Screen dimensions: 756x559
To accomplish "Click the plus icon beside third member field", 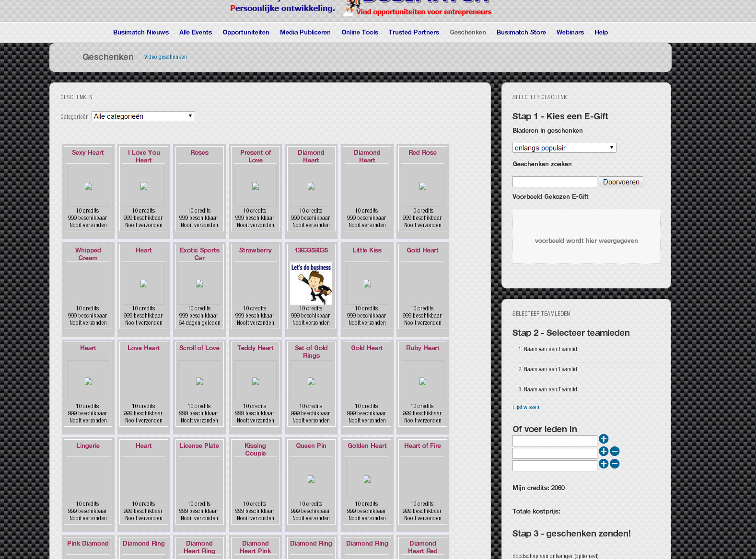I will tap(604, 464).
